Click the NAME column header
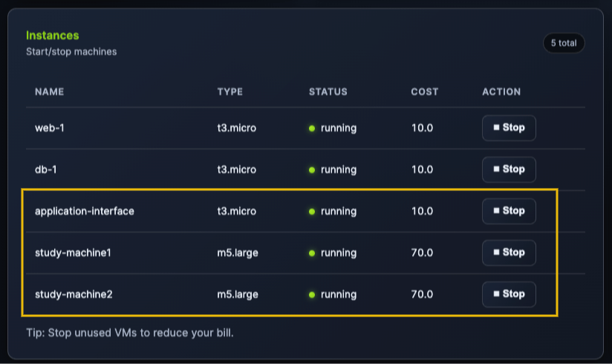Screen dimensions: 612x364 click(x=50, y=92)
